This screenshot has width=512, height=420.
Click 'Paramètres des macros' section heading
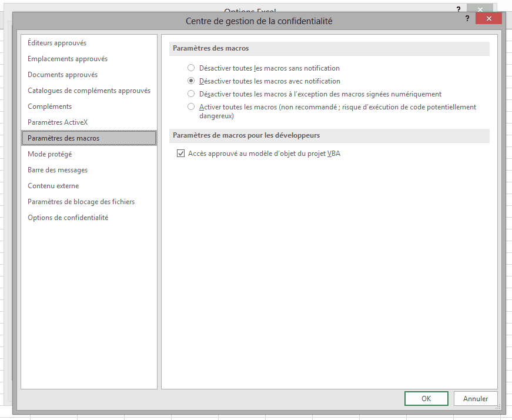[210, 48]
